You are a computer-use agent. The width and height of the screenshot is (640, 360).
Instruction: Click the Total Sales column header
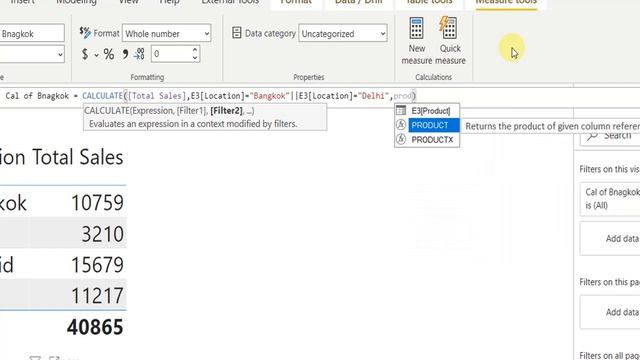pos(78,157)
